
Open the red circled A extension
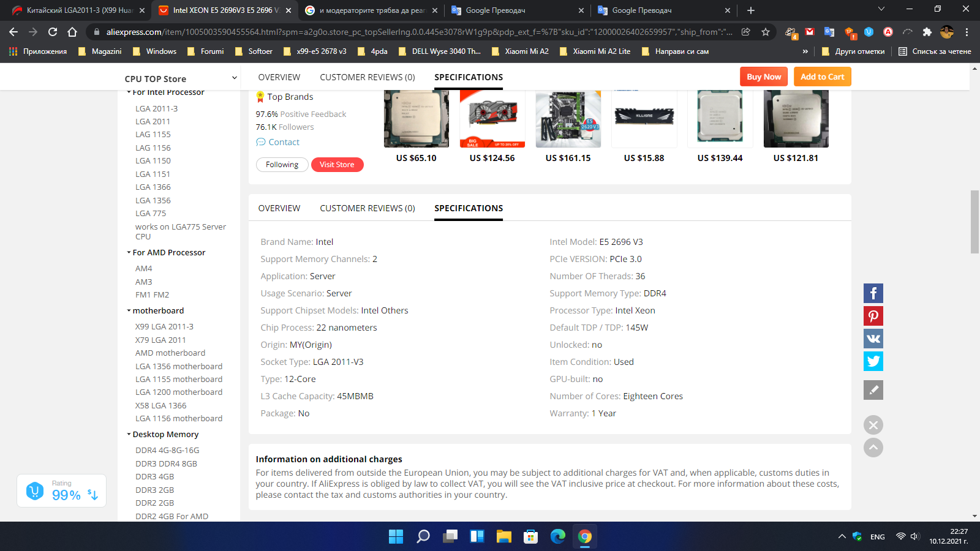pyautogui.click(x=888, y=32)
